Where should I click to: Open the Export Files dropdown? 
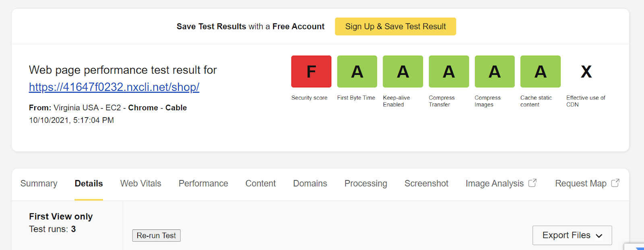(x=572, y=235)
